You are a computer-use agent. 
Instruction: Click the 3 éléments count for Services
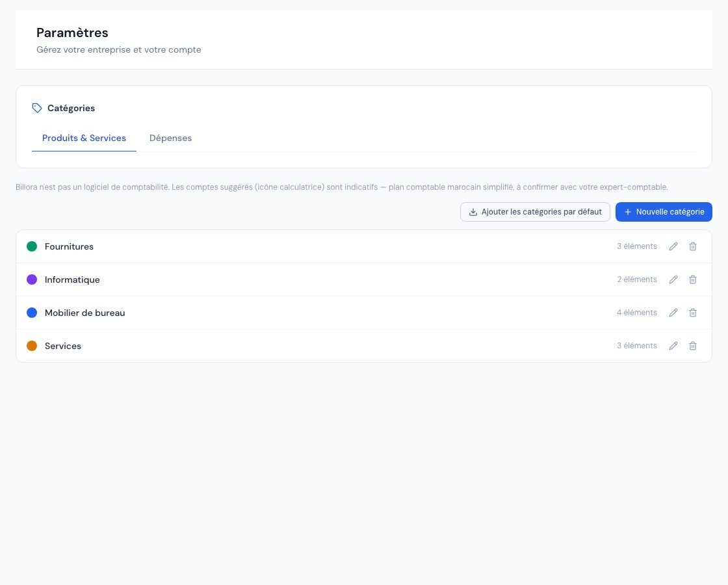tap(637, 345)
